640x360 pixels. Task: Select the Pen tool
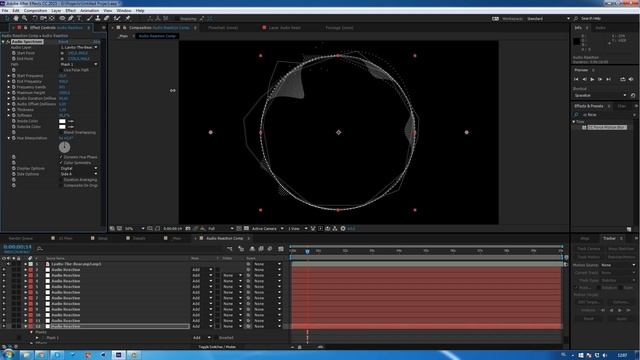tap(71, 18)
